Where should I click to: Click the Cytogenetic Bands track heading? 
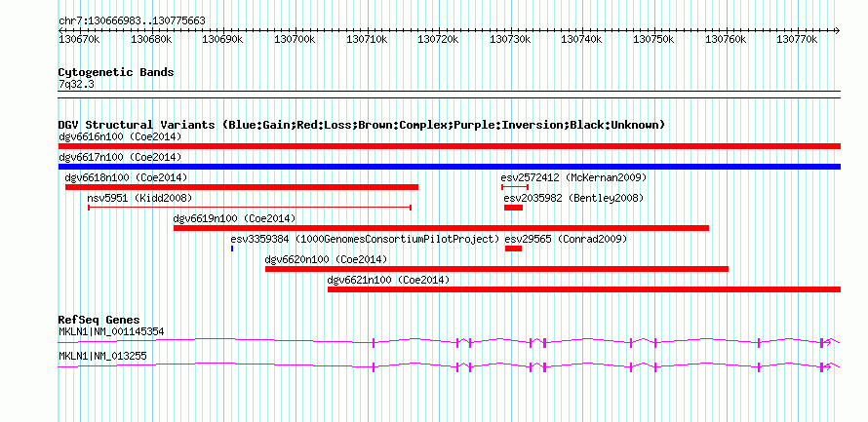pyautogui.click(x=116, y=72)
